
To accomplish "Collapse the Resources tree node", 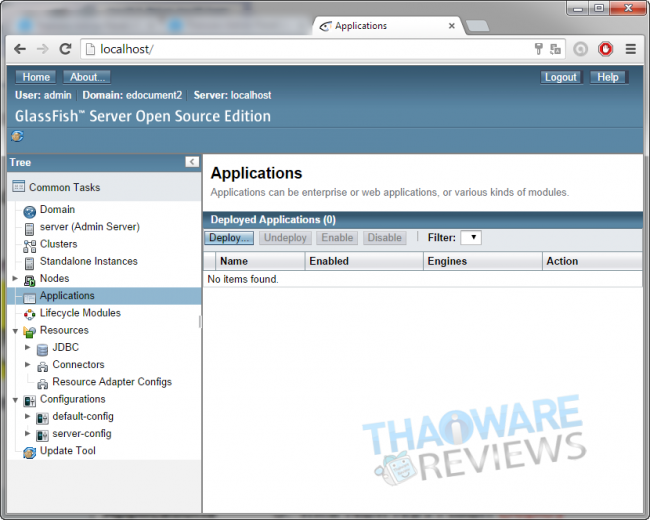I will tap(15, 331).
